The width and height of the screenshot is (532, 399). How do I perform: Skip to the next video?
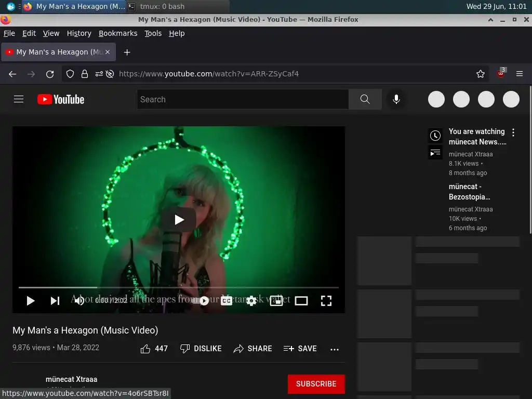point(55,301)
